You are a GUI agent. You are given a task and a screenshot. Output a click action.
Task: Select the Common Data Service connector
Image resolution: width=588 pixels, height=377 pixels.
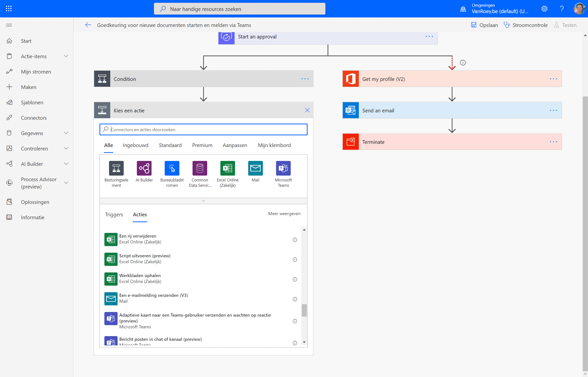click(x=200, y=168)
